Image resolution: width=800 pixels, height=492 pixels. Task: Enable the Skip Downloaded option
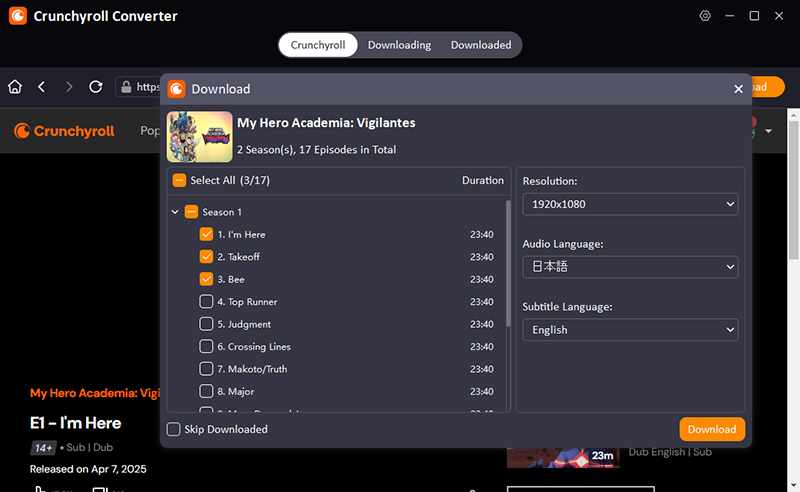173,429
